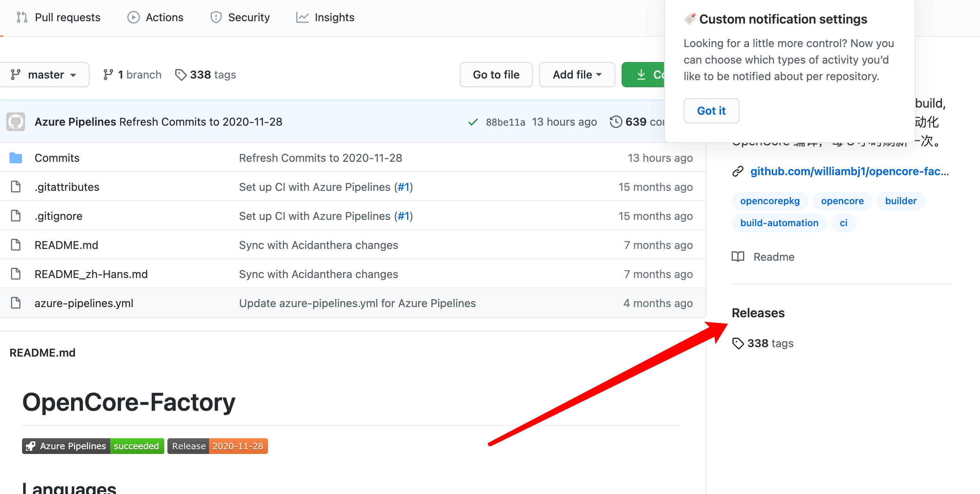Open the github.com/williambj1/opencore-fac link
Screen dimensions: 980x494
click(x=849, y=172)
